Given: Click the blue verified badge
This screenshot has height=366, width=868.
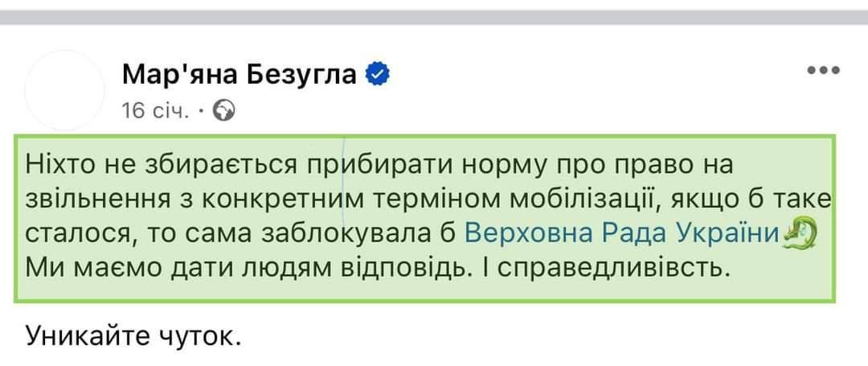Looking at the screenshot, I should click(x=379, y=76).
